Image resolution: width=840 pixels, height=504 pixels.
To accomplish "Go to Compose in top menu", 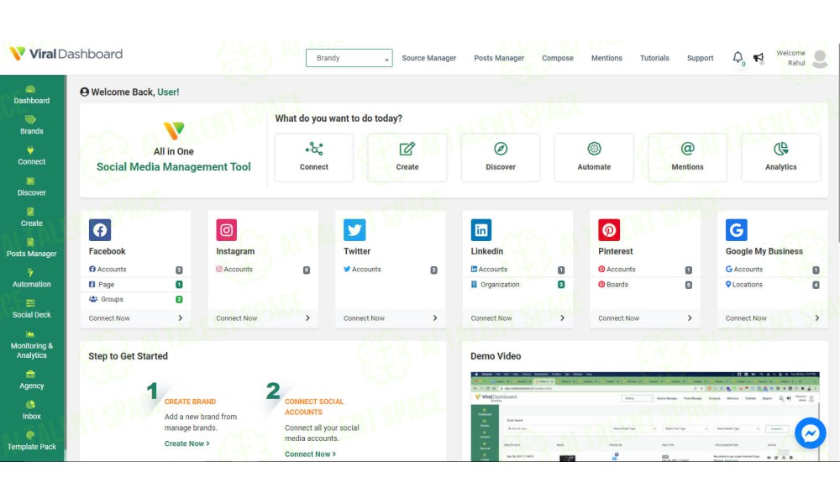I will coord(557,58).
